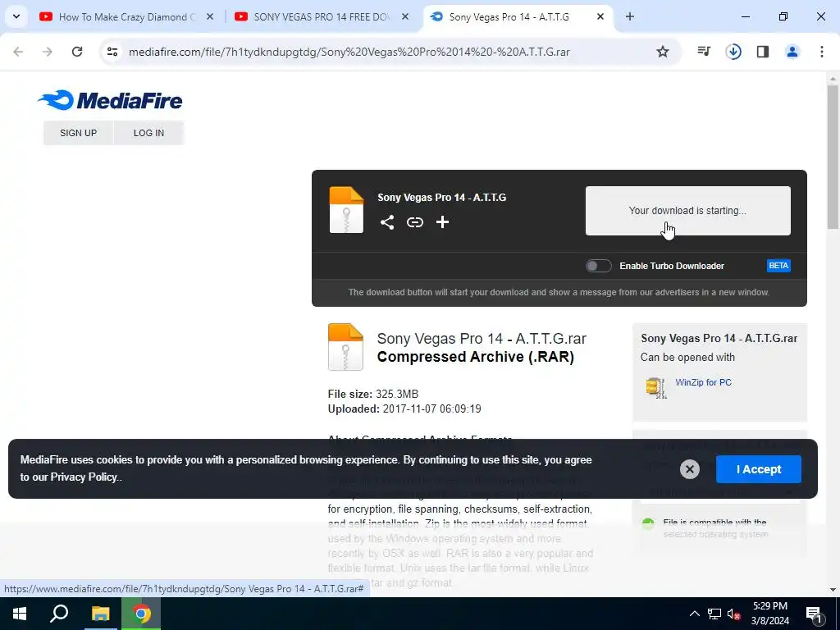Go back to previous page
The image size is (840, 630).
point(18,52)
